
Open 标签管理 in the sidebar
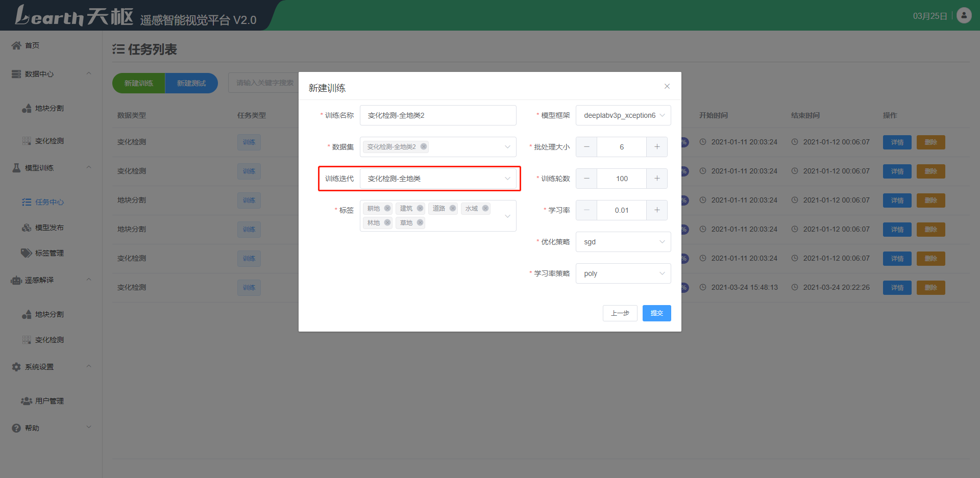(49, 253)
